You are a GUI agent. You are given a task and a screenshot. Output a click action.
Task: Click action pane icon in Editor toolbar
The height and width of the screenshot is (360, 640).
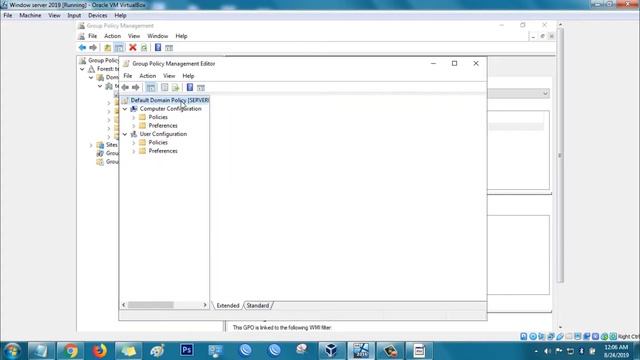(x=201, y=88)
